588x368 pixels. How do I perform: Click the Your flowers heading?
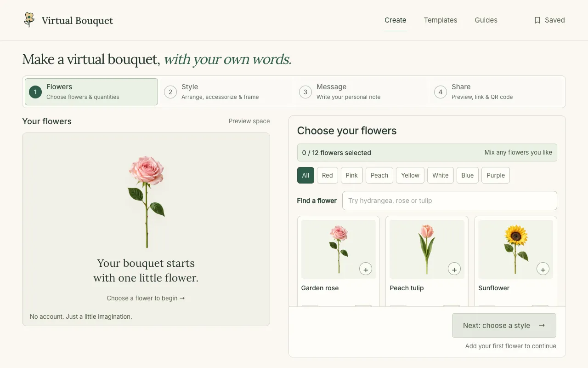tap(47, 121)
